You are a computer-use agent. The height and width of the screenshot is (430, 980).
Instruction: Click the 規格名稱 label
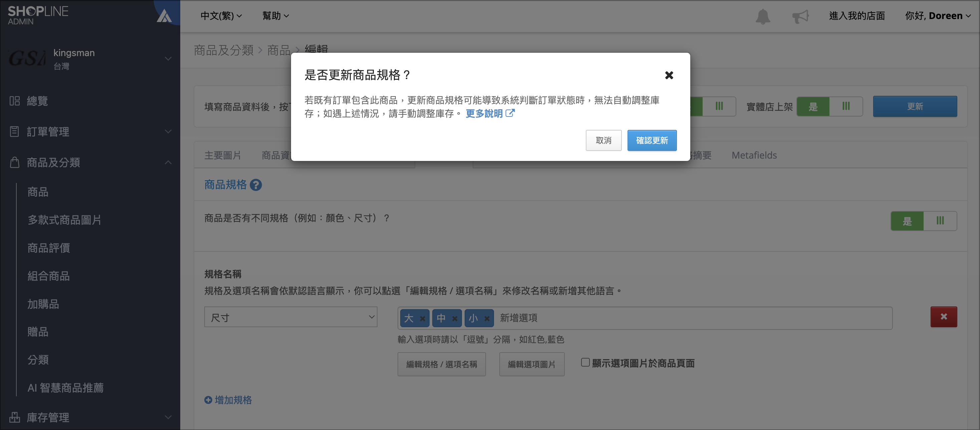click(223, 274)
